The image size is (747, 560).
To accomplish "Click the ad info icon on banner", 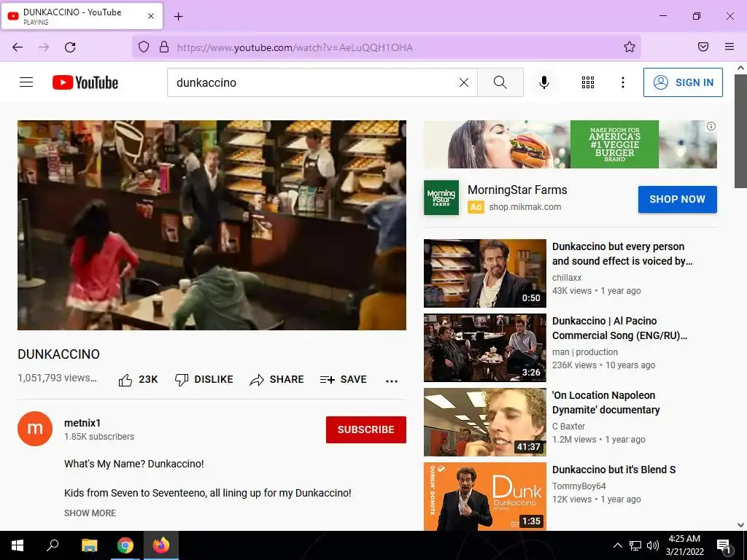I will (711, 126).
